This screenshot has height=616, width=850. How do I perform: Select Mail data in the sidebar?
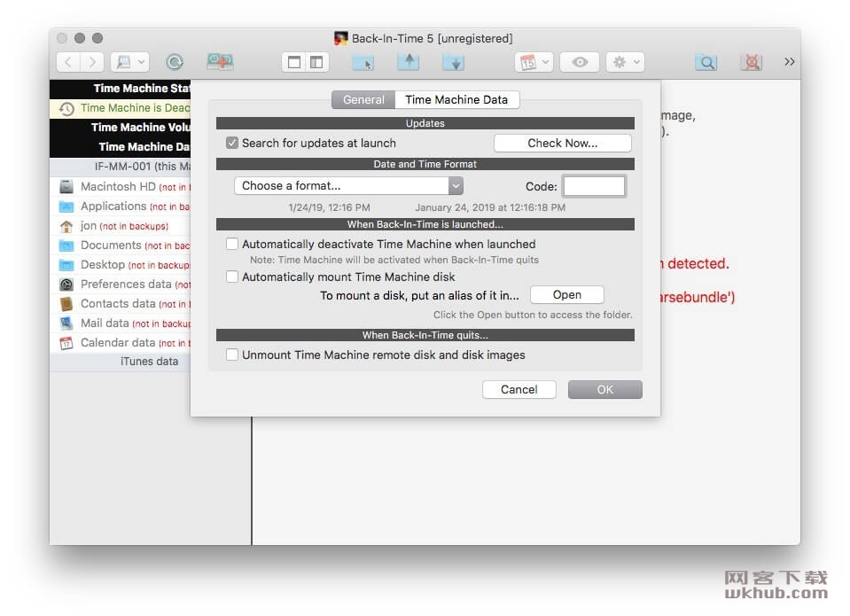click(x=121, y=324)
